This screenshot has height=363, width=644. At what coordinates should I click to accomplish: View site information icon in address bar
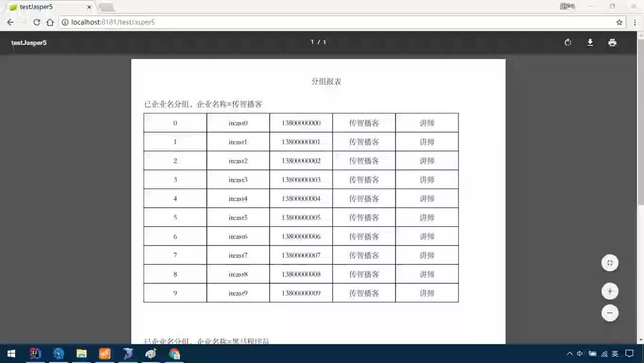(65, 22)
